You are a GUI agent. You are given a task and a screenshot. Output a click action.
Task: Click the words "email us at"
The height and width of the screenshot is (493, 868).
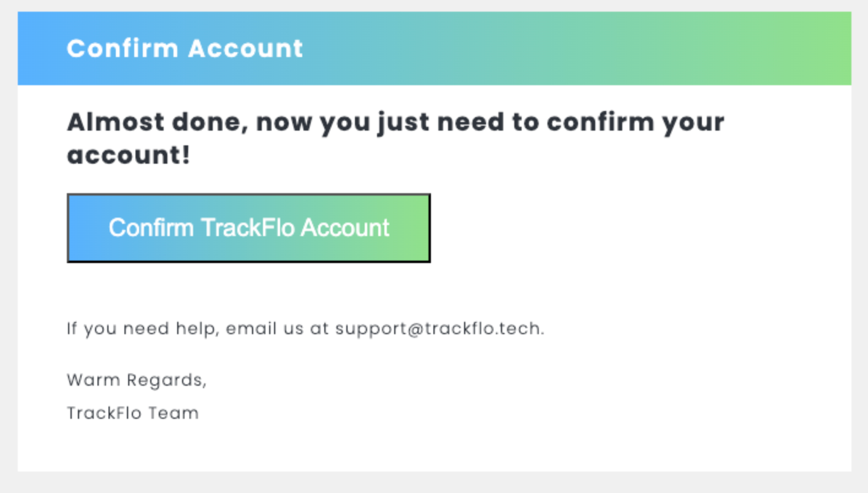click(277, 329)
